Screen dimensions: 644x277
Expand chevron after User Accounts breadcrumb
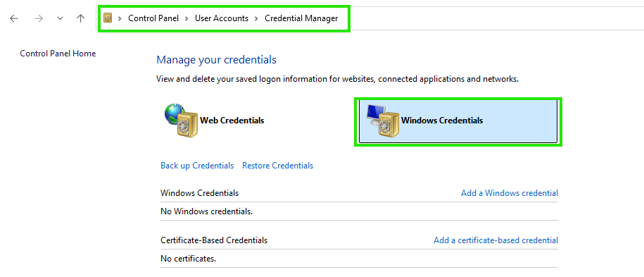[x=256, y=18]
